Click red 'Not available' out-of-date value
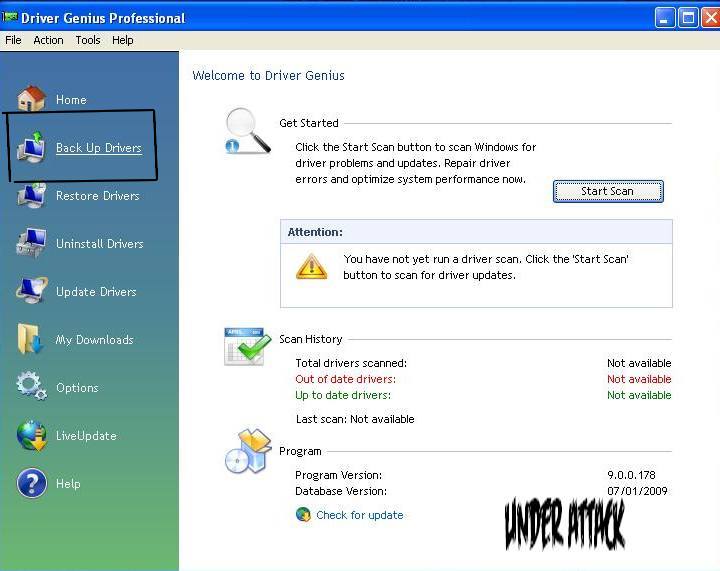Image resolution: width=720 pixels, height=571 pixels. pyautogui.click(x=639, y=379)
